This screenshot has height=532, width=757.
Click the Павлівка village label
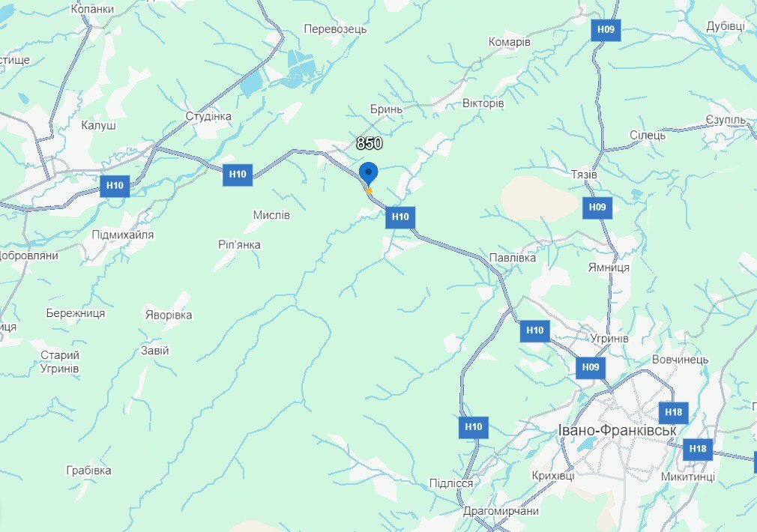pyautogui.click(x=512, y=258)
